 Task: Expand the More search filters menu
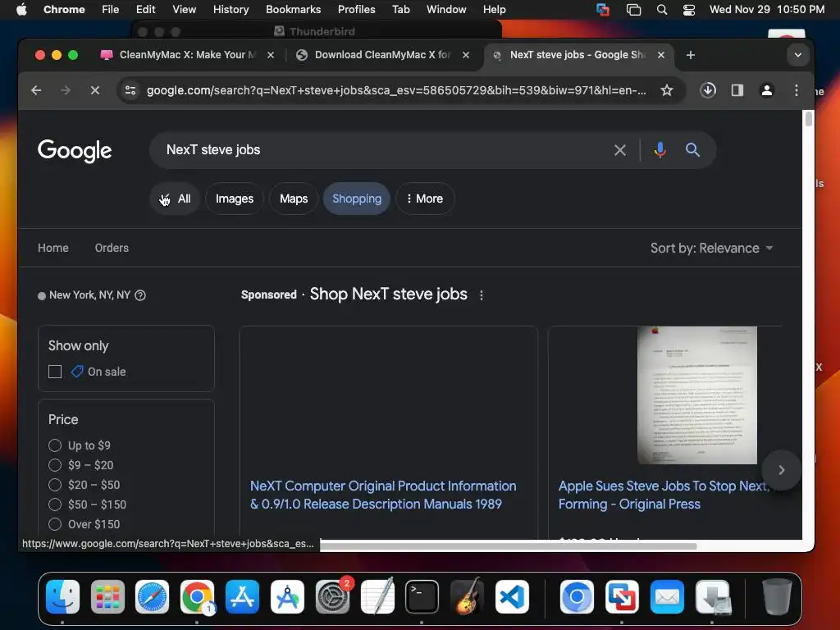tap(425, 199)
